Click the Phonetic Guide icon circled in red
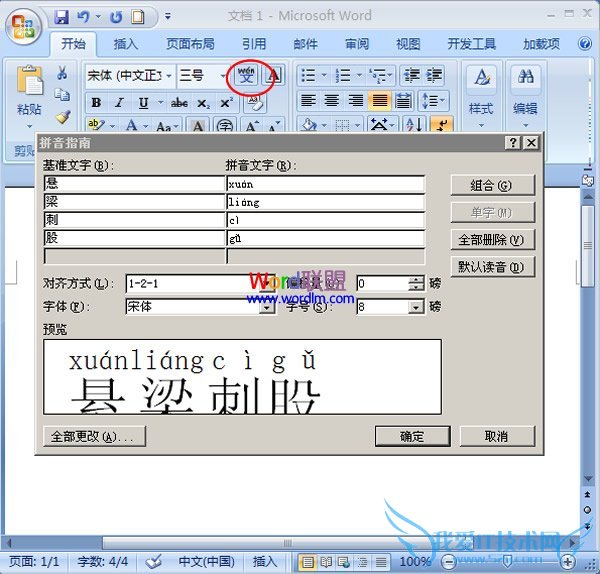Image resolution: width=600 pixels, height=574 pixels. point(246,75)
